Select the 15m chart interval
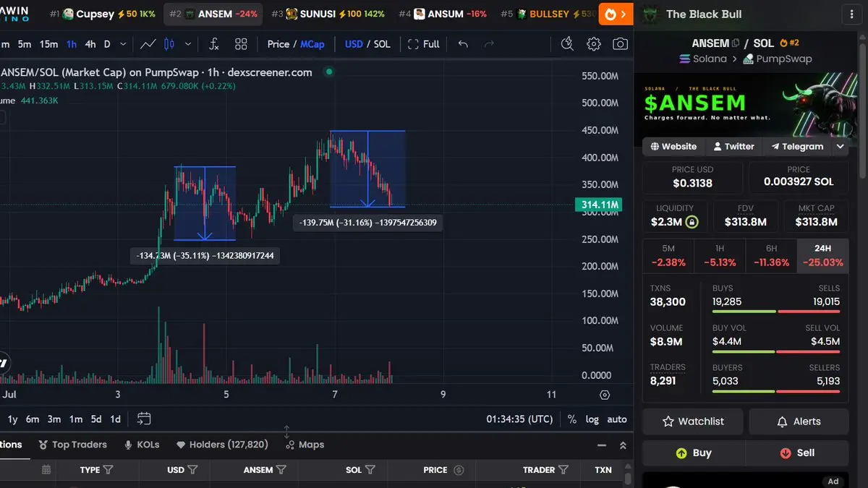The image size is (868, 488). coord(48,44)
